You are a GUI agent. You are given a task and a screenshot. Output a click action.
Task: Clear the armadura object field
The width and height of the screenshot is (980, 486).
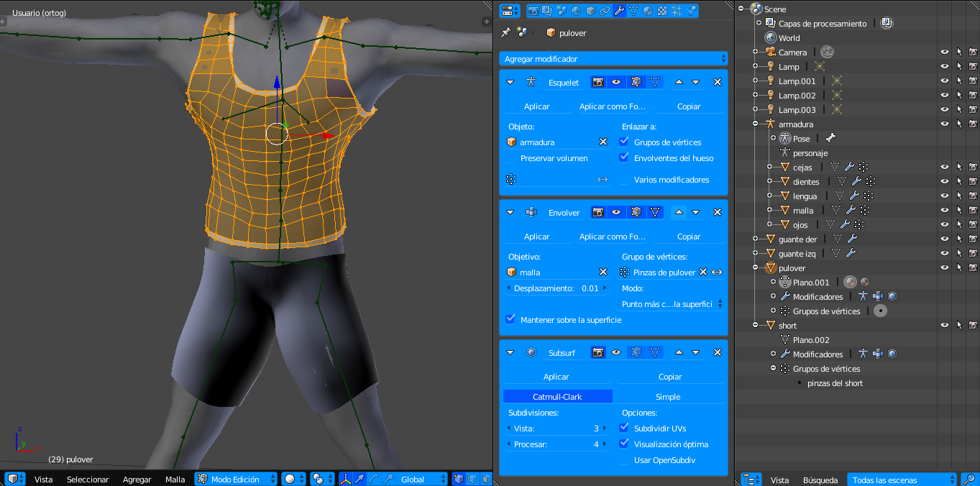603,142
